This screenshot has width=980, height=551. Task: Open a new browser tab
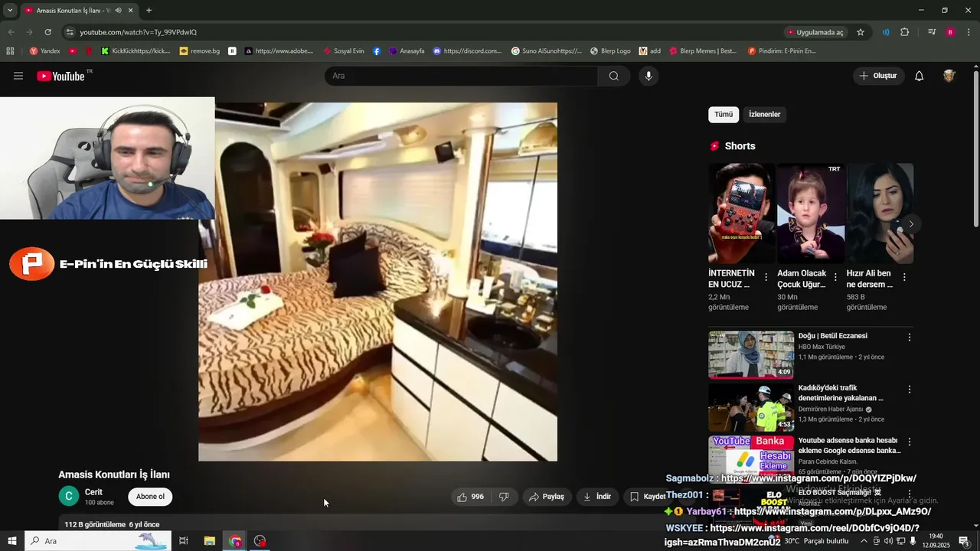pos(149,11)
